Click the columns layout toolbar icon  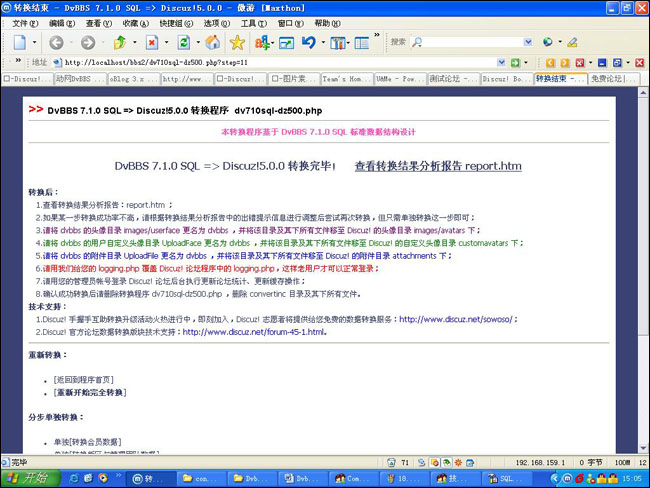337,43
